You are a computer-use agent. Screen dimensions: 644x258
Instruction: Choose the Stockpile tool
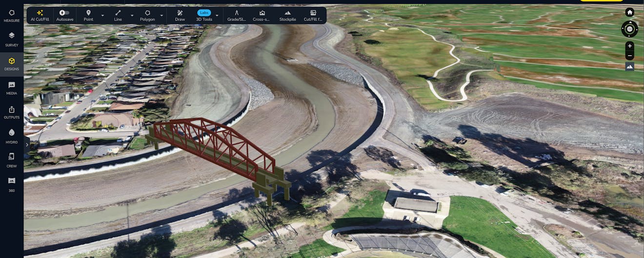tap(287, 15)
